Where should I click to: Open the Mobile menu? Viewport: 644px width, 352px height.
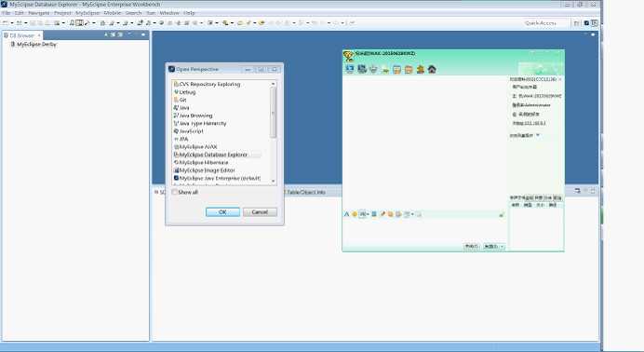[x=112, y=13]
